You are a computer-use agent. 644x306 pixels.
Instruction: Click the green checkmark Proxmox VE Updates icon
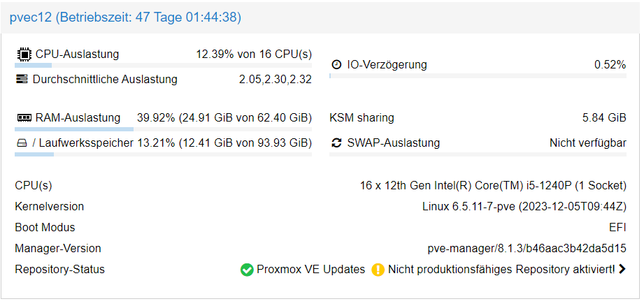coord(247,270)
